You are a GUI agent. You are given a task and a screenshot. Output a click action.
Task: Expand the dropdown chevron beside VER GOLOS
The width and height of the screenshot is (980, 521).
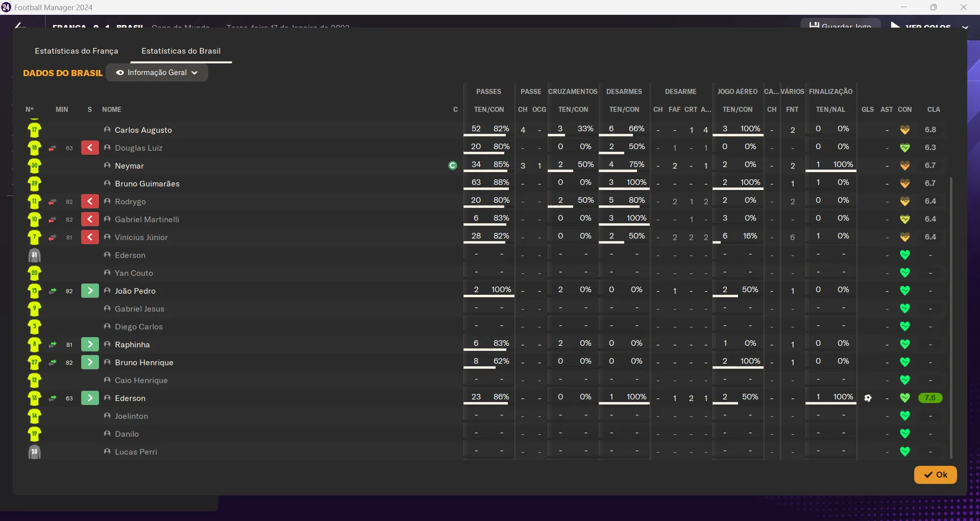tap(965, 28)
